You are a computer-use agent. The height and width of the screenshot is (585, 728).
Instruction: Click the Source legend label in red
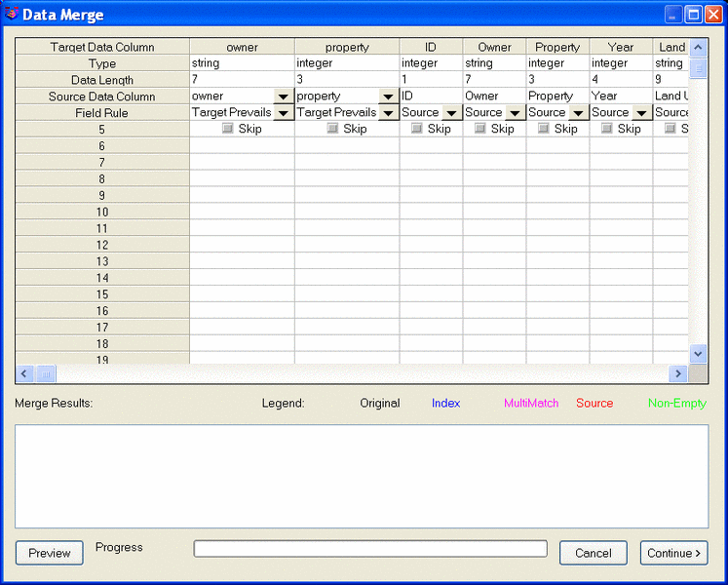click(594, 403)
